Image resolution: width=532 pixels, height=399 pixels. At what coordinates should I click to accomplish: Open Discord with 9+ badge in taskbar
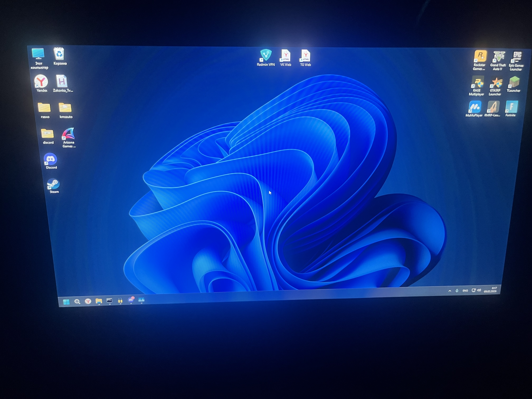(131, 300)
